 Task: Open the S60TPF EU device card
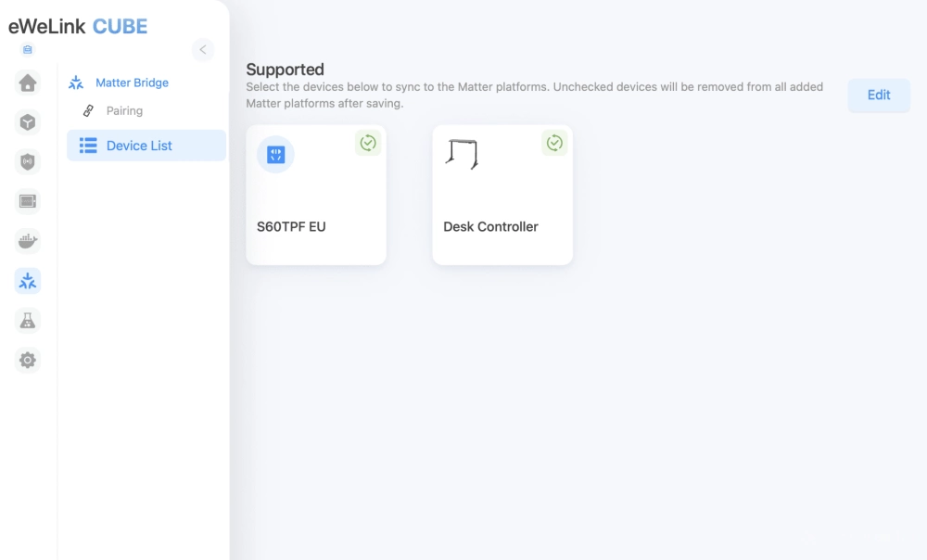316,195
